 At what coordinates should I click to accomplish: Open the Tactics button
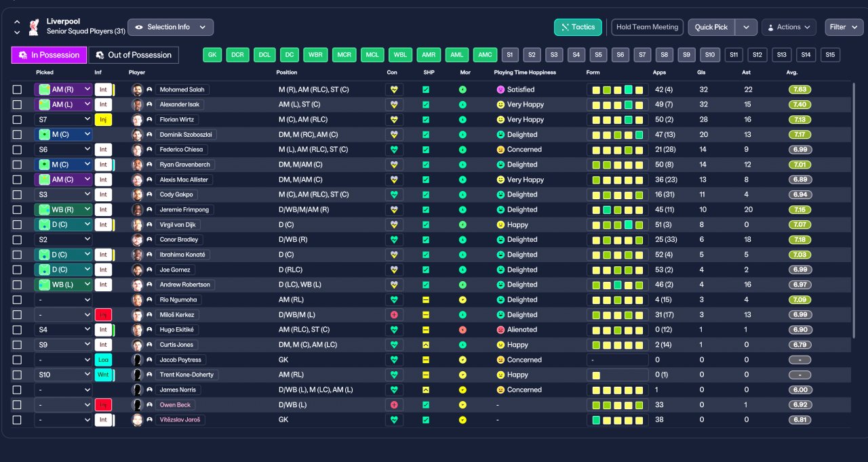[x=578, y=27]
